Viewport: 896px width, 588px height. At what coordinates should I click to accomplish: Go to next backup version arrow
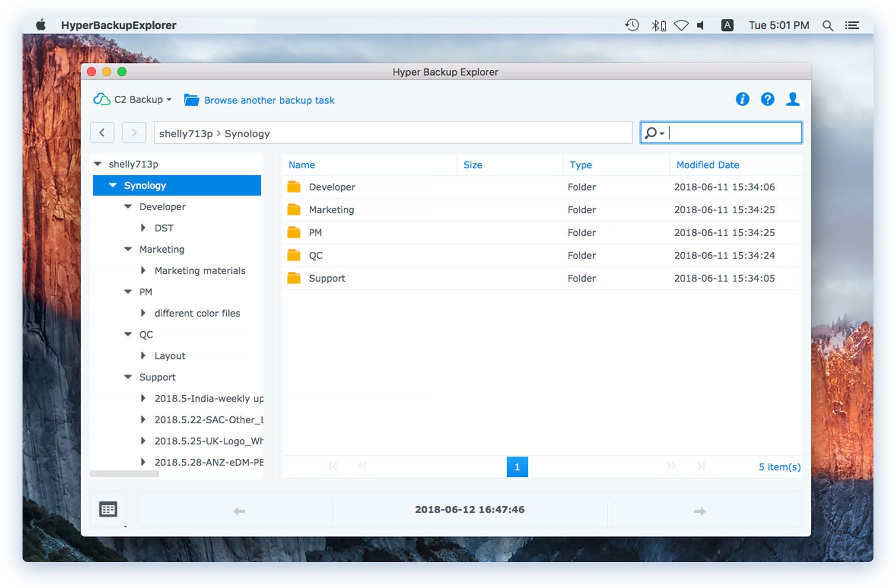pyautogui.click(x=700, y=511)
